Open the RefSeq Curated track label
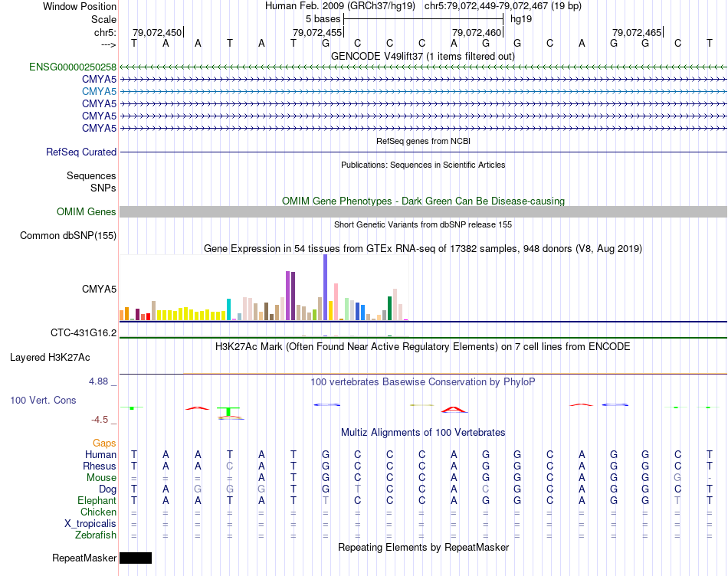The image size is (728, 576). (x=81, y=152)
